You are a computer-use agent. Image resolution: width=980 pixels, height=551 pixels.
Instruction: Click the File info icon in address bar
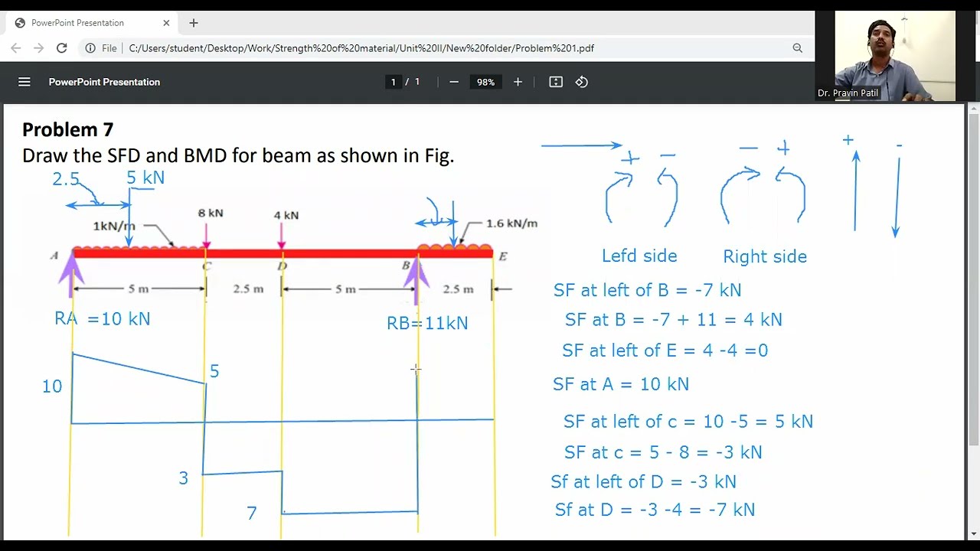point(90,47)
